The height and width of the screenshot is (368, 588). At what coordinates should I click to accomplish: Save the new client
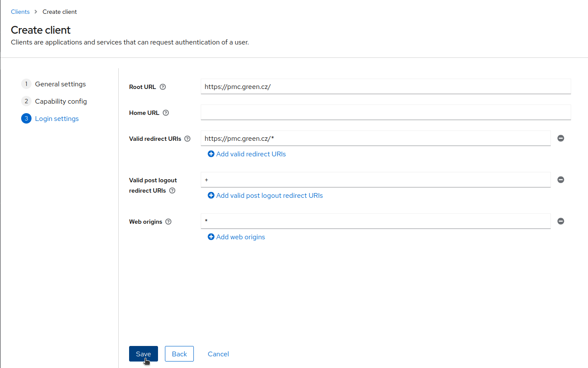pyautogui.click(x=143, y=354)
